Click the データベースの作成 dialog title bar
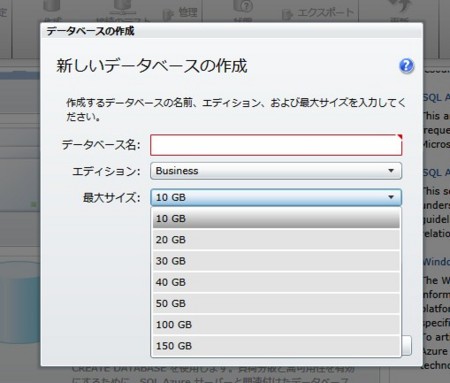 point(232,31)
